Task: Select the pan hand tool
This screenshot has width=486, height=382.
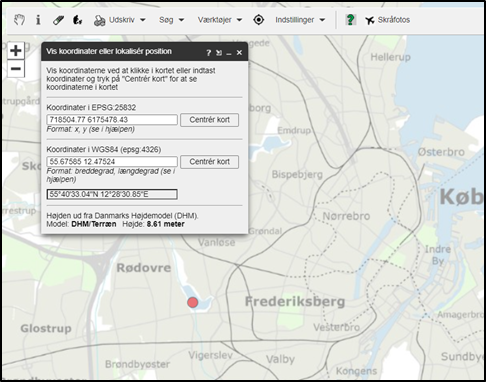Action: (19, 20)
